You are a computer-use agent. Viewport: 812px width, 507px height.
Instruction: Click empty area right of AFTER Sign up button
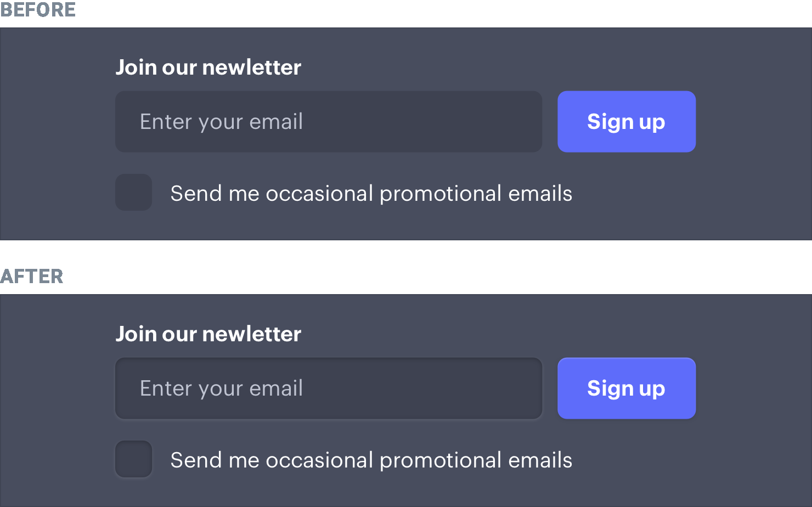(x=754, y=388)
